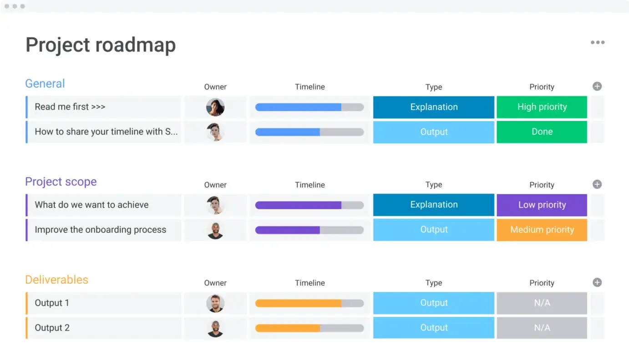629x364 pixels.
Task: Click the owner avatar for Output 1
Action: (215, 303)
